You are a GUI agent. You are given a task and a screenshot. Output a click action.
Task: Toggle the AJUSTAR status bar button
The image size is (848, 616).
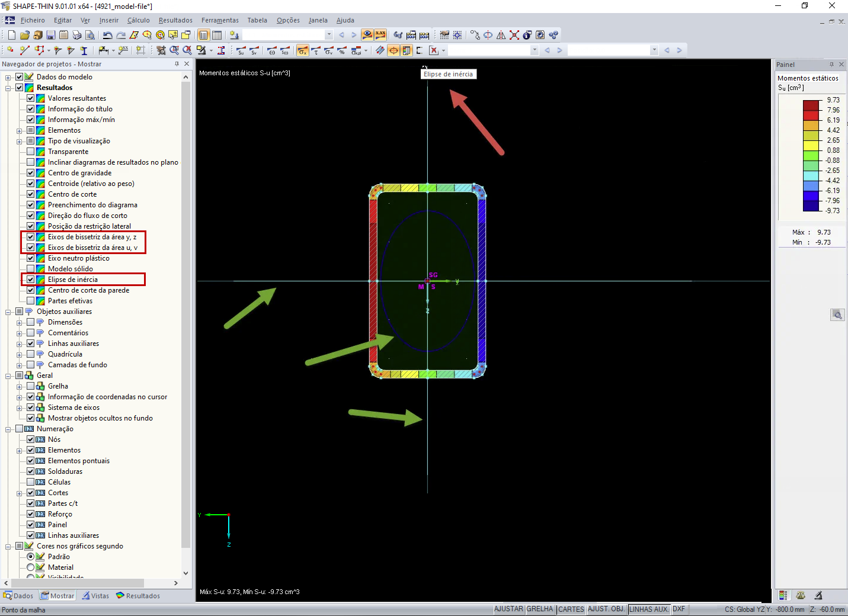pos(509,609)
